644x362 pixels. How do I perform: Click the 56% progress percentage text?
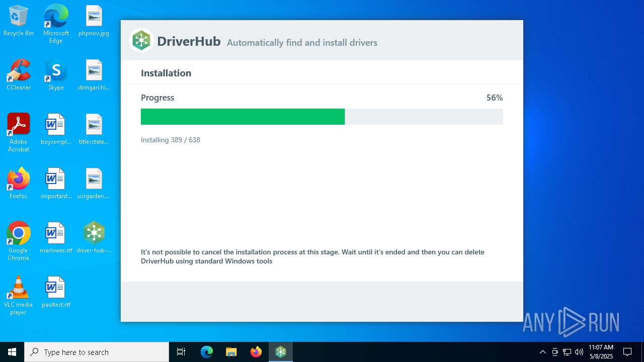click(x=495, y=98)
